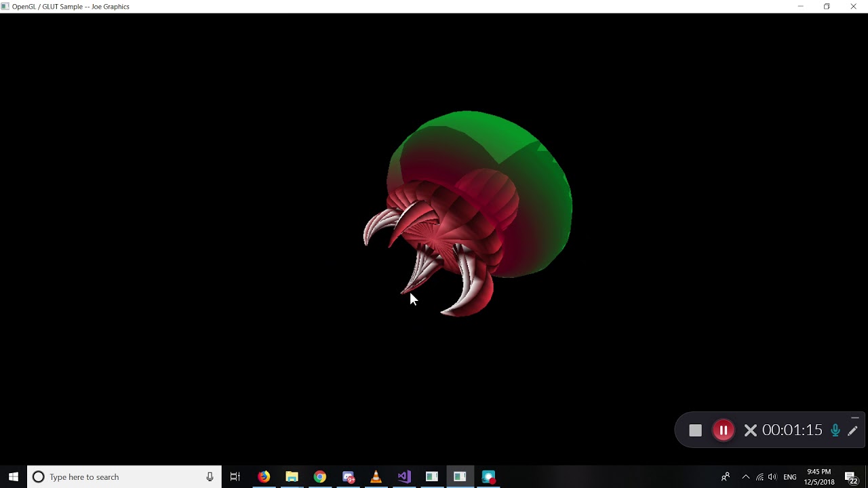Restore down the OpenGL window
This screenshot has width=868, height=488.
pos(827,6)
